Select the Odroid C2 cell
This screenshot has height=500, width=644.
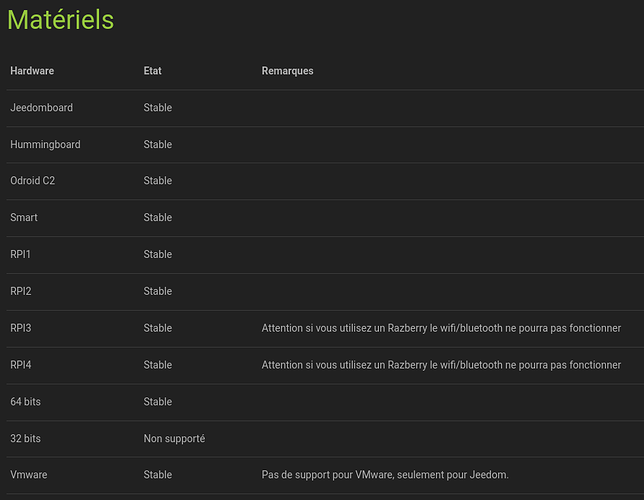tap(32, 181)
